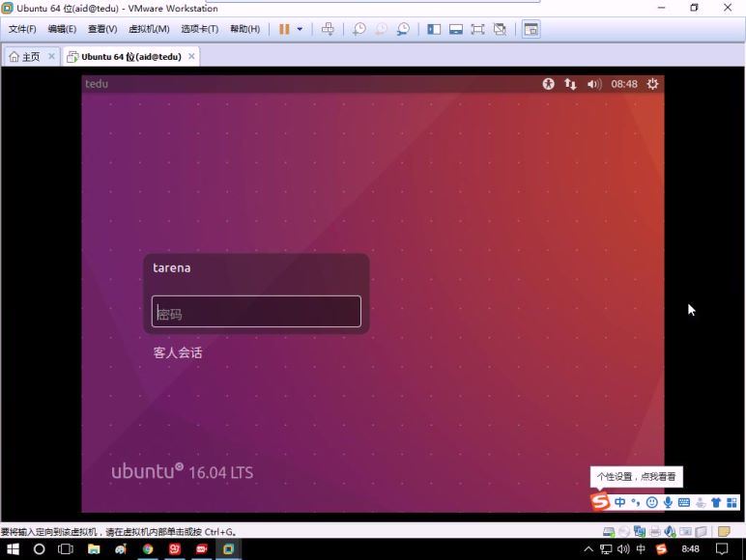Revert to the previous snapshot
Image resolution: width=746 pixels, height=560 pixels.
point(381,29)
